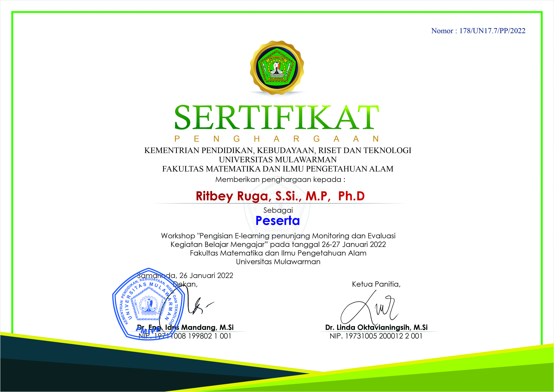Click UNIVERSITAS MULAWARMAN header line
554x392 pixels.
pyautogui.click(x=277, y=160)
